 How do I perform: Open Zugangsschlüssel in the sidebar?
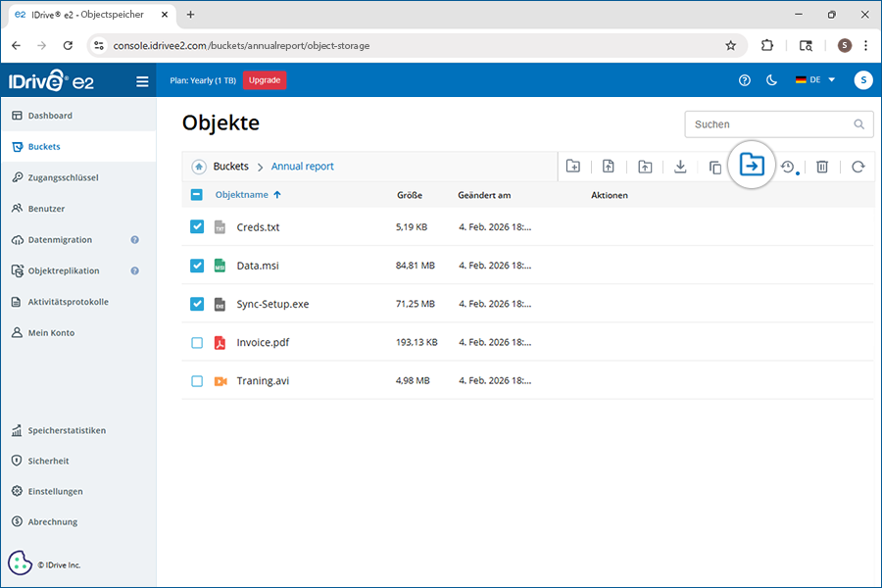point(63,177)
